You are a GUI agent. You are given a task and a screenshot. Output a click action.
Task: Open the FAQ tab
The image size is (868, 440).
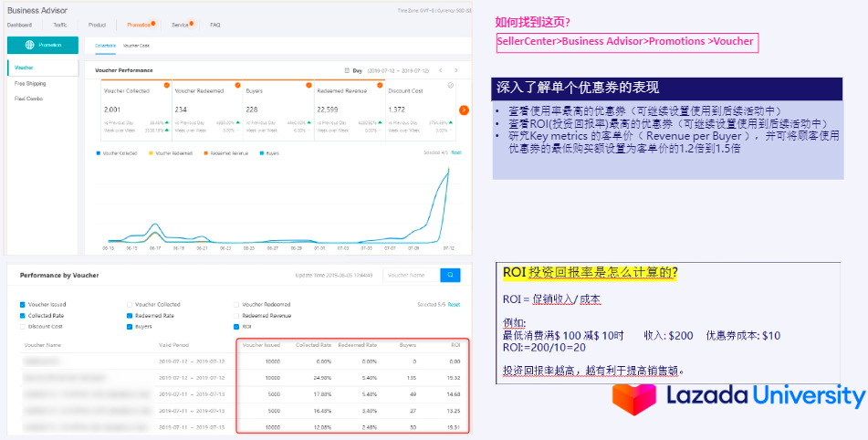click(214, 25)
